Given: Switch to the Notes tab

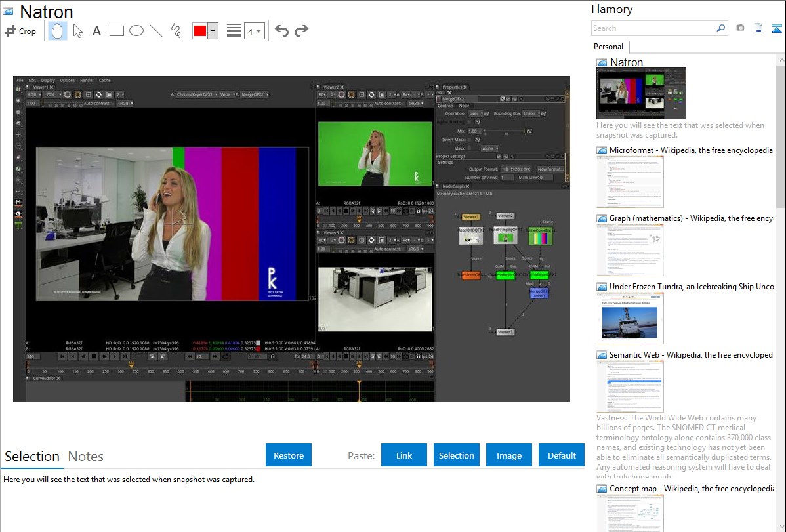Looking at the screenshot, I should pyautogui.click(x=86, y=457).
